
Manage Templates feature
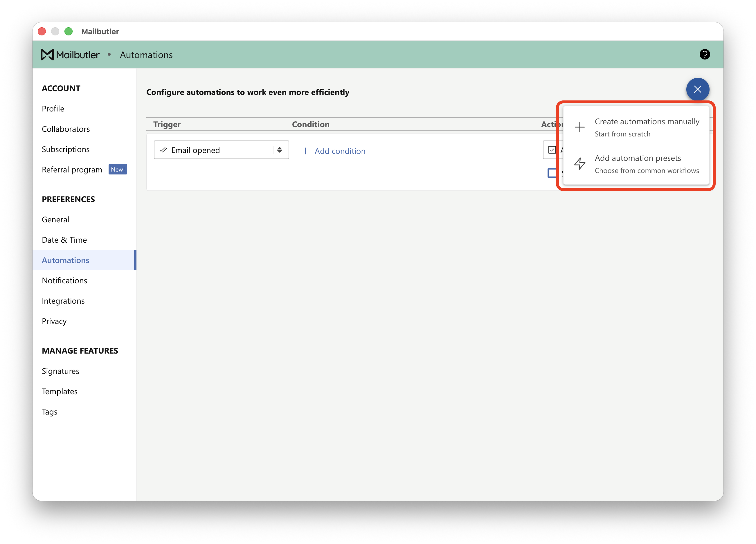click(59, 391)
